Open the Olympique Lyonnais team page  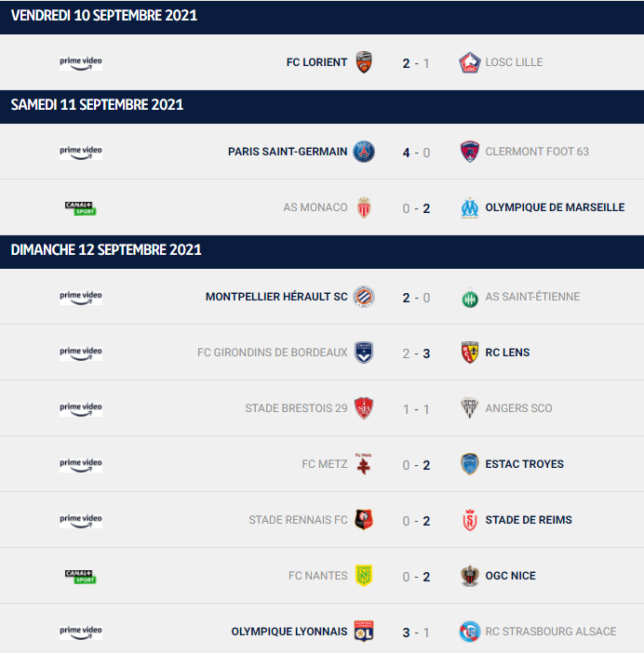[289, 632]
